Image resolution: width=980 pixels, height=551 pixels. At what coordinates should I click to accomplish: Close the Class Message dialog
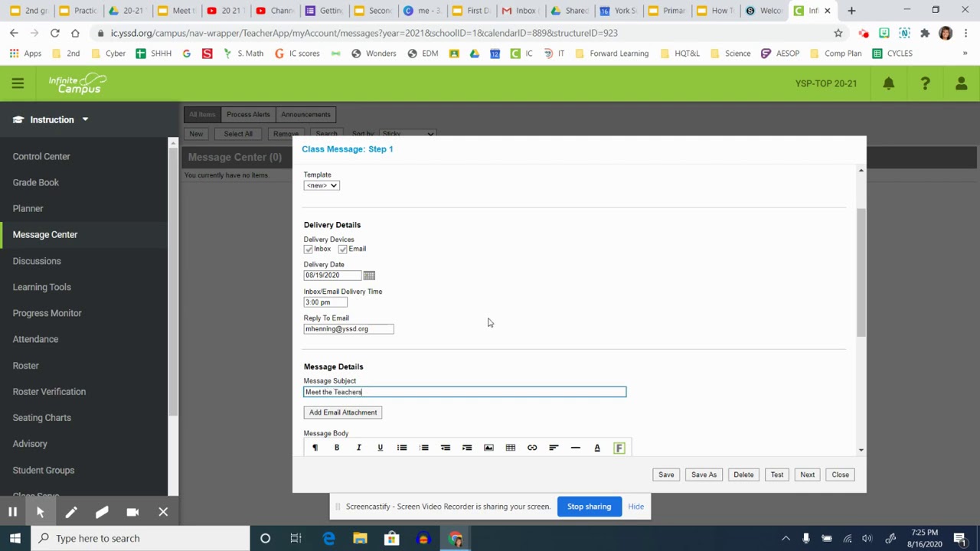tap(840, 474)
